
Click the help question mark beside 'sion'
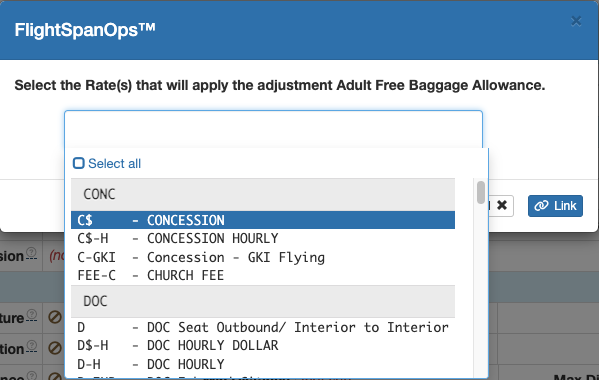point(32,253)
